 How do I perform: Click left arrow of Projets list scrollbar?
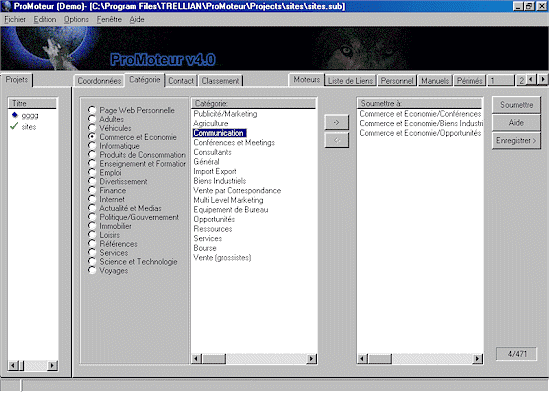click(13, 366)
